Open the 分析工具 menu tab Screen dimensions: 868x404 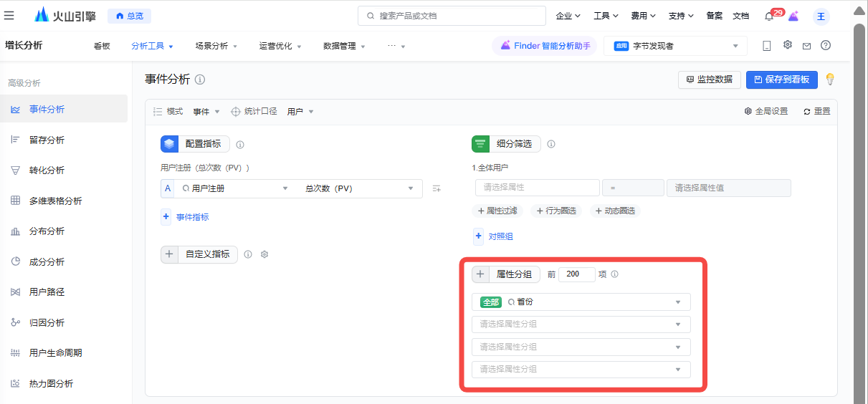coord(152,46)
